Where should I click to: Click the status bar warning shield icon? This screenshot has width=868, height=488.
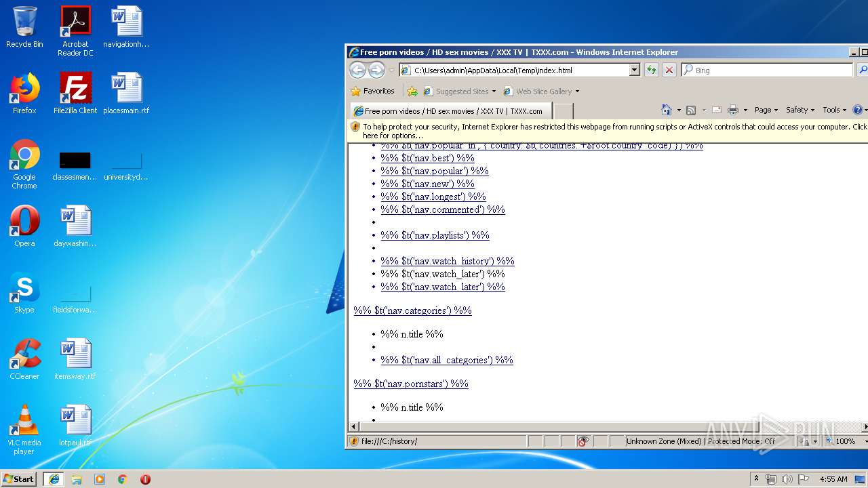coord(354,441)
